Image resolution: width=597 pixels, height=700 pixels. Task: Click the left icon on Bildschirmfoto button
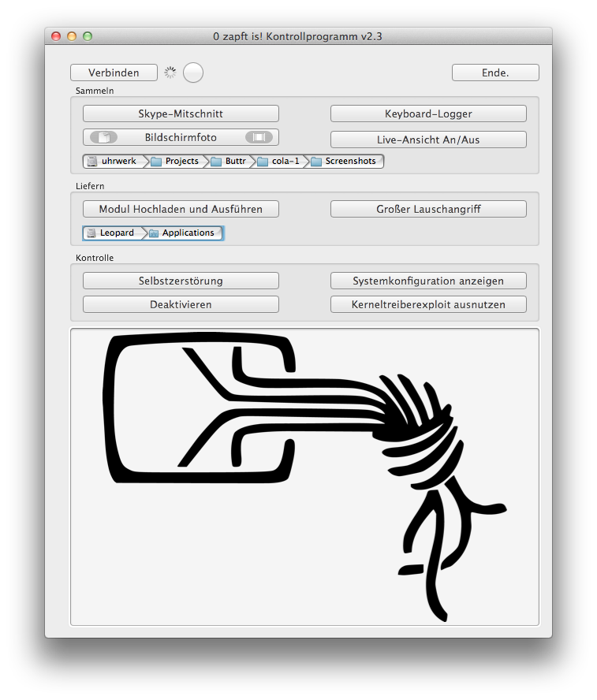pos(103,137)
